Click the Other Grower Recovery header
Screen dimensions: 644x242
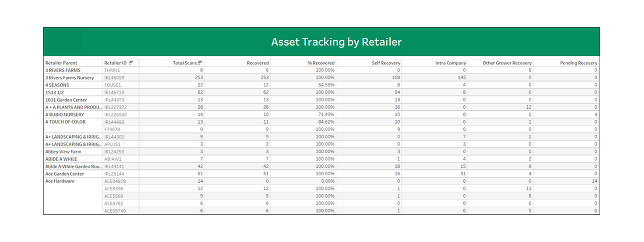pyautogui.click(x=507, y=63)
